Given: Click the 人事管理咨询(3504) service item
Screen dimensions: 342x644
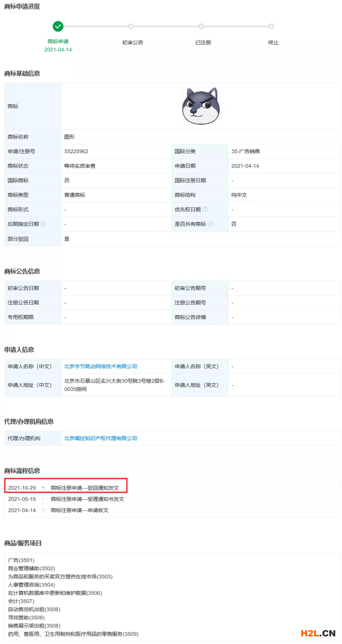Looking at the screenshot, I should [31, 585].
